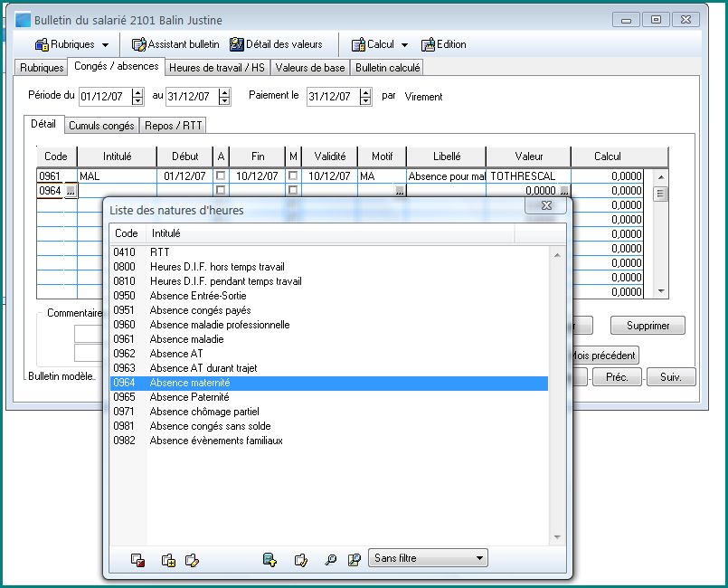Image resolution: width=728 pixels, height=588 pixels.
Task: Open the Heures de travail / HS tab
Action: coord(217,68)
